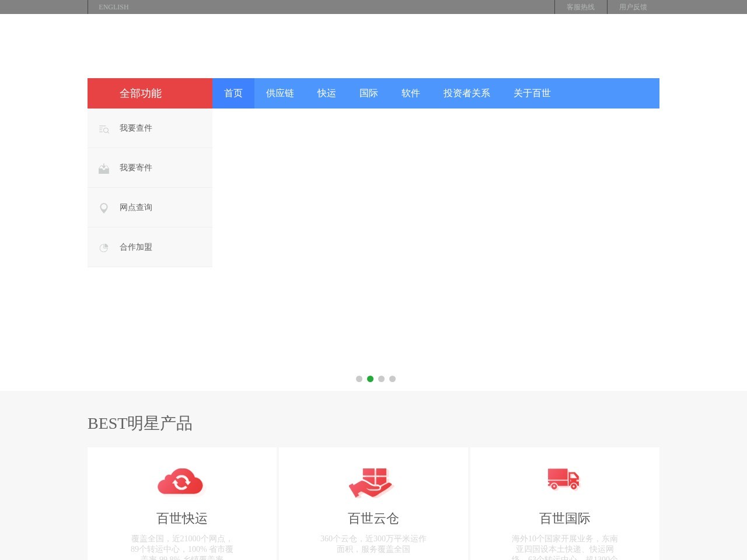Click the 百世国际 product title
This screenshot has height=560, width=747.
point(565,519)
